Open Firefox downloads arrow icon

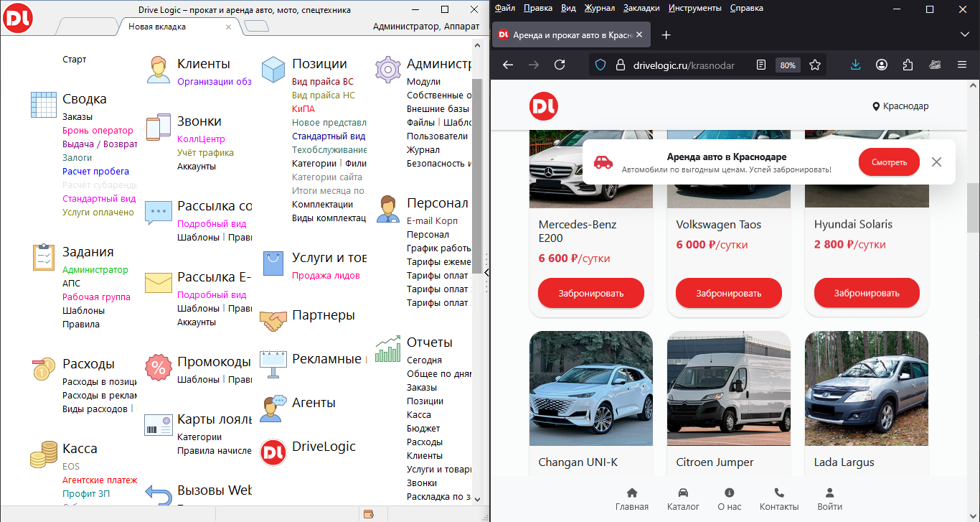(855, 65)
